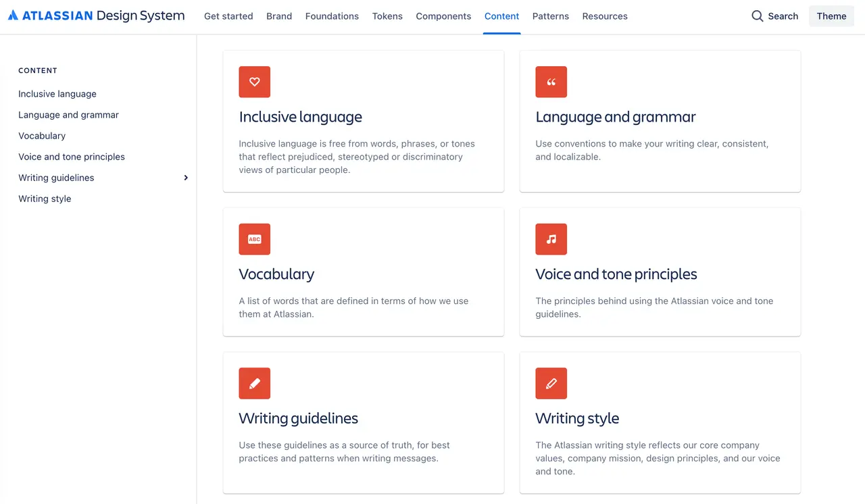Select the Patterns tab in the header
The width and height of the screenshot is (865, 504).
(x=551, y=16)
